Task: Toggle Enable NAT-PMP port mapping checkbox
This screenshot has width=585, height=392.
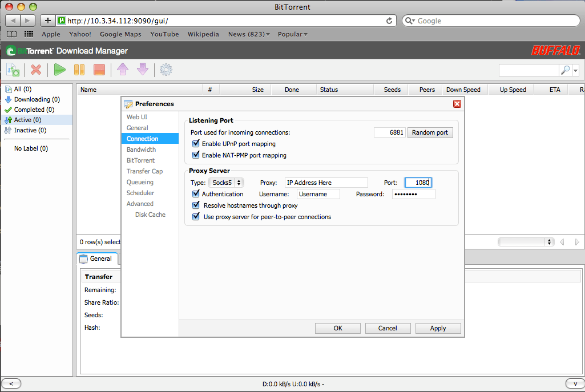Action: [196, 155]
